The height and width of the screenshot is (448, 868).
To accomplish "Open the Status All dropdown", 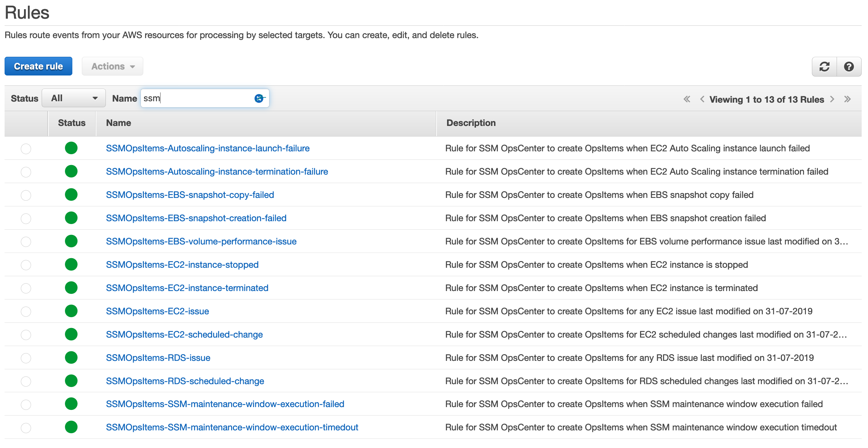I will (x=74, y=98).
